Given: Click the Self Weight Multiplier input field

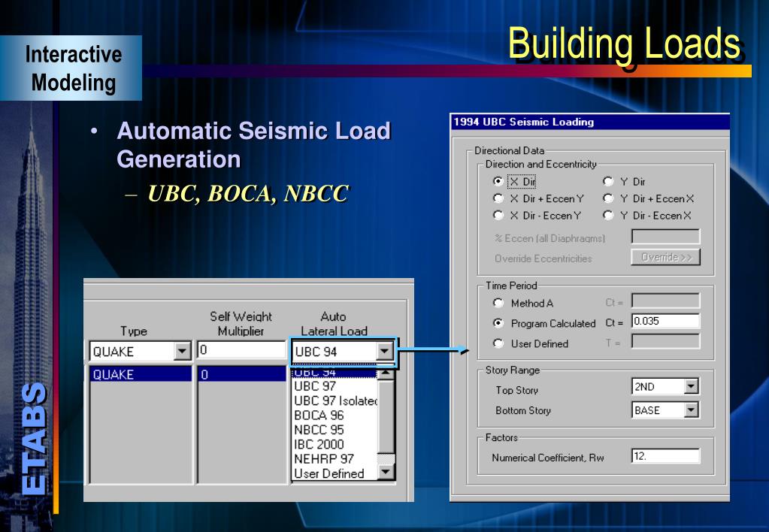Looking at the screenshot, I should pos(241,350).
